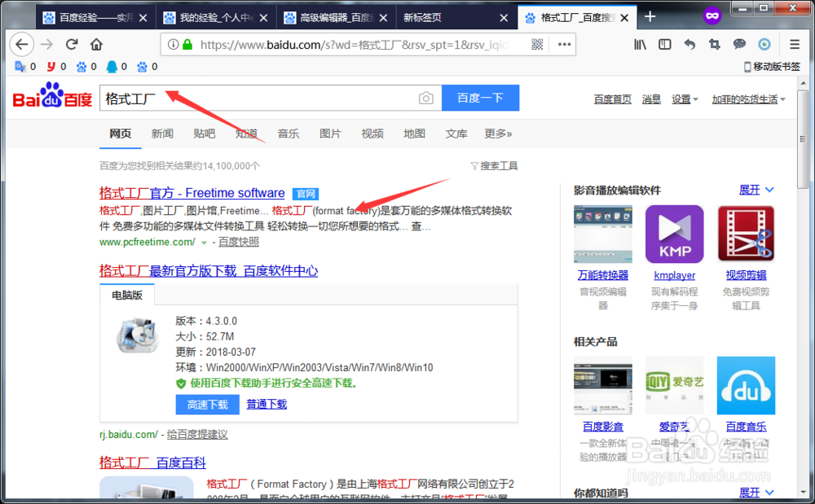Click the forward navigation arrow

46,45
